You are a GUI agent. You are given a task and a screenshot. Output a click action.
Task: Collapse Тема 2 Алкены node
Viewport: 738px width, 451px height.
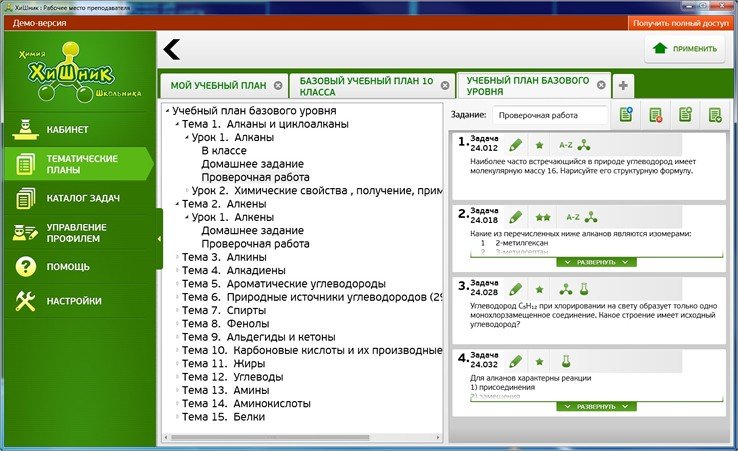[177, 204]
